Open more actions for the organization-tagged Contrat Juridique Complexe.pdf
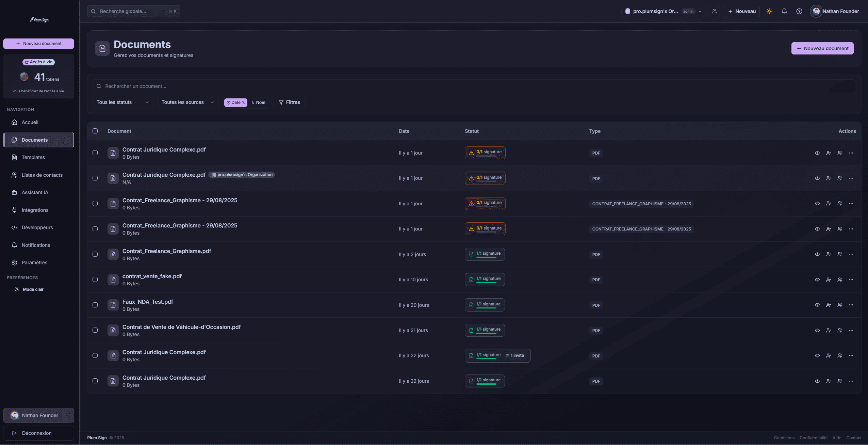 [x=851, y=178]
